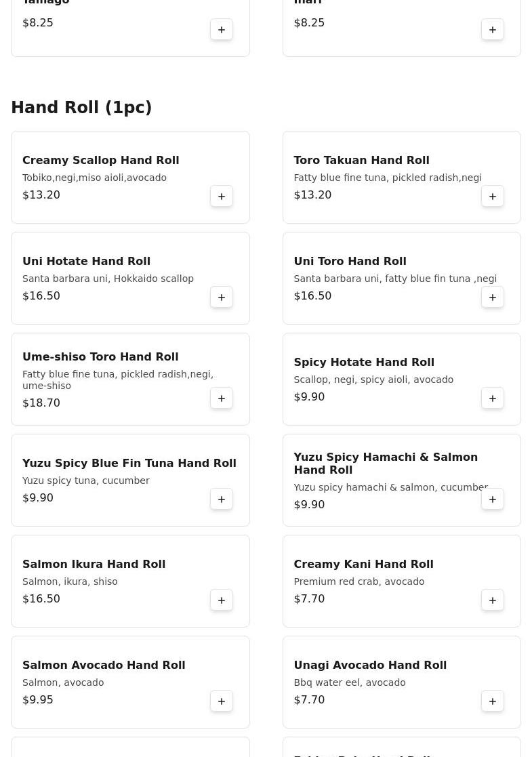Add Ume-shiso Toro Hand Roll to order
532x757 pixels.
pyautogui.click(x=222, y=398)
